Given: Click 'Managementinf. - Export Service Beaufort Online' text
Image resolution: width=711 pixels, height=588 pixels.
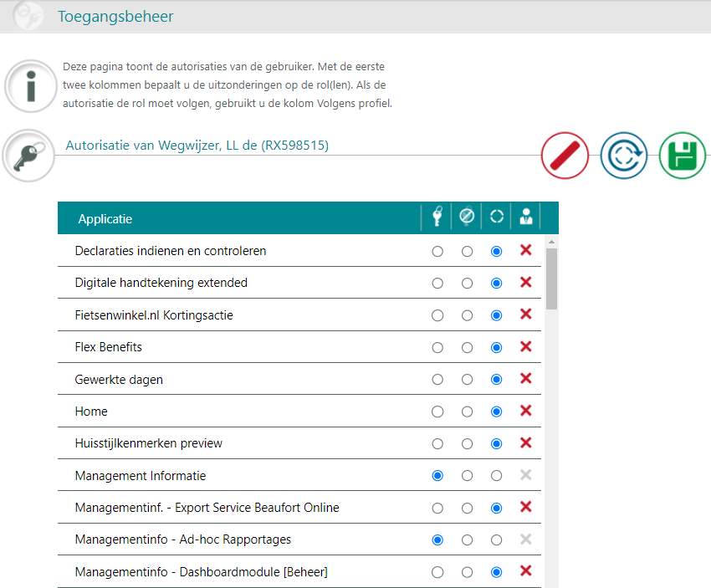Looking at the screenshot, I should [207, 508].
